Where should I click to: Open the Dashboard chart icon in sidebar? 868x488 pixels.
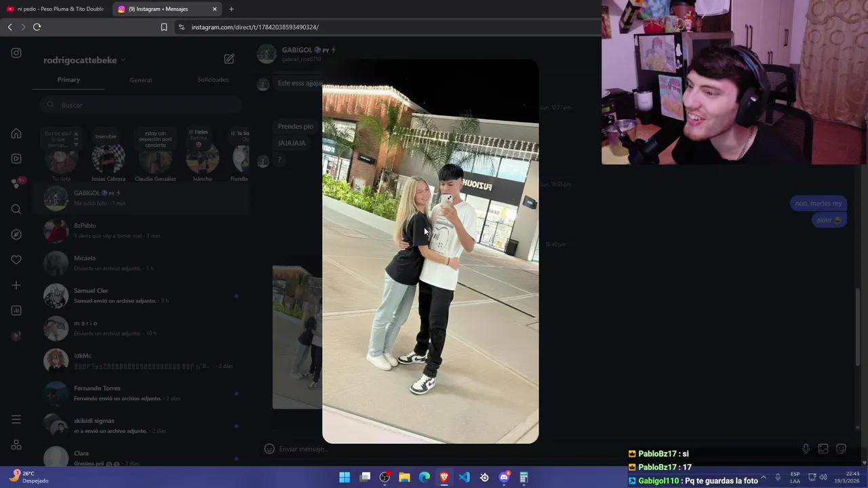16,310
